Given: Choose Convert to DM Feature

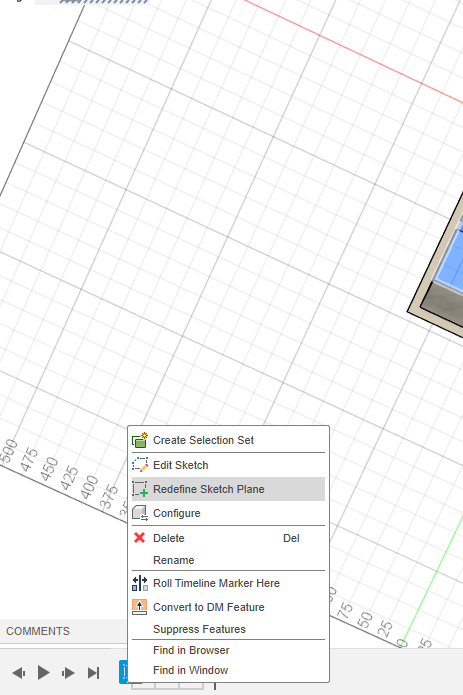Looking at the screenshot, I should (228, 607).
